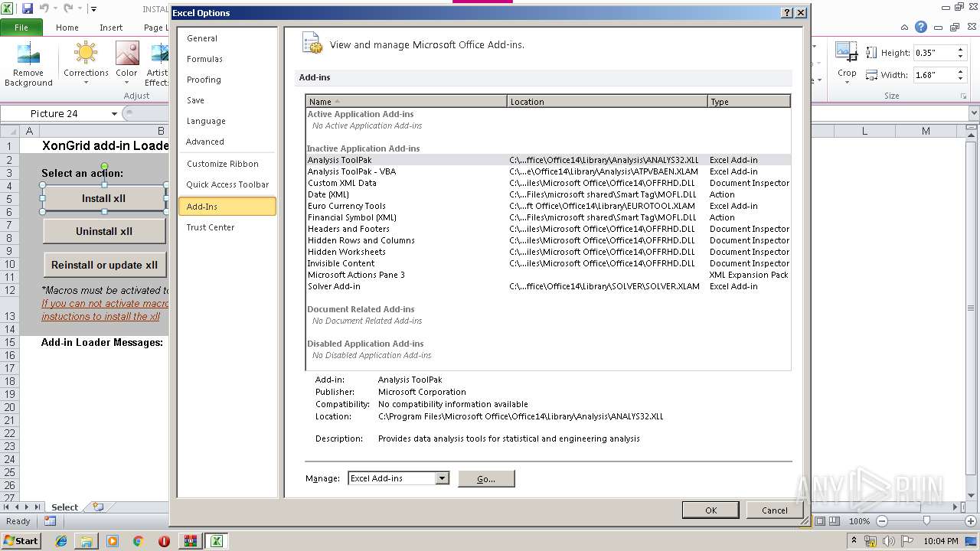Switch to Page Layout view icon

point(820,521)
